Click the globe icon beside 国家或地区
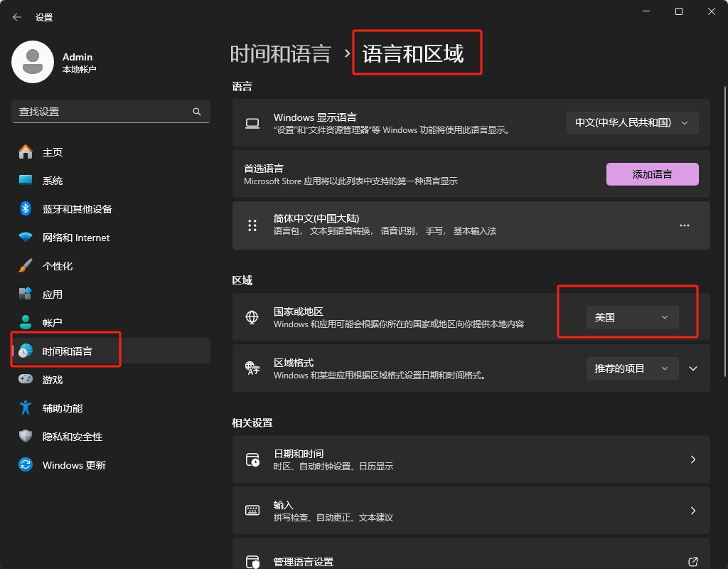Viewport: 728px width, 569px height. coord(252,317)
